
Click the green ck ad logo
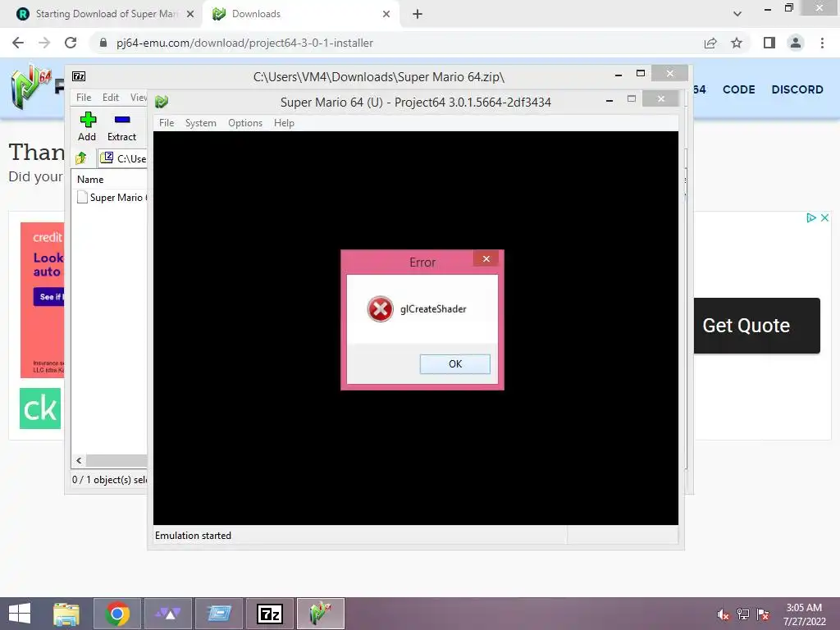40,409
